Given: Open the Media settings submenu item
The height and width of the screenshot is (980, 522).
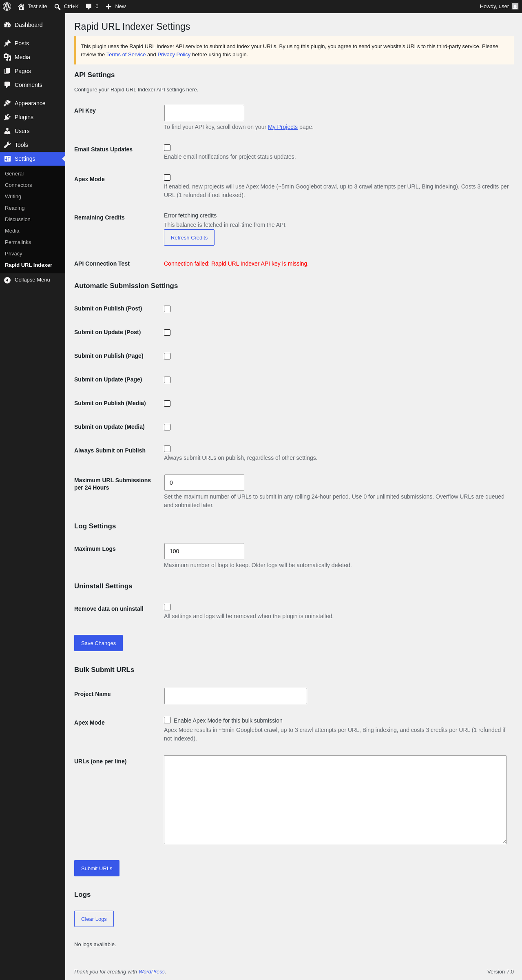Looking at the screenshot, I should coord(12,231).
